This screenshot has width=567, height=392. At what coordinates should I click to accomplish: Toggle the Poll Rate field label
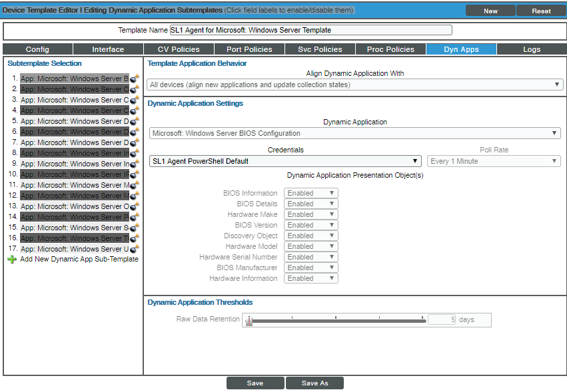(494, 150)
